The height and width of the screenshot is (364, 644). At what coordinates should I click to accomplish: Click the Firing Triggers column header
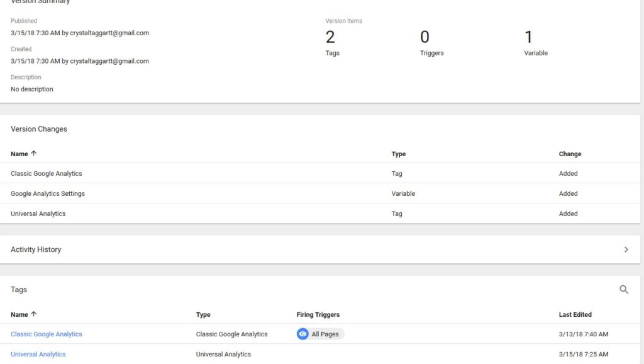[x=318, y=315]
